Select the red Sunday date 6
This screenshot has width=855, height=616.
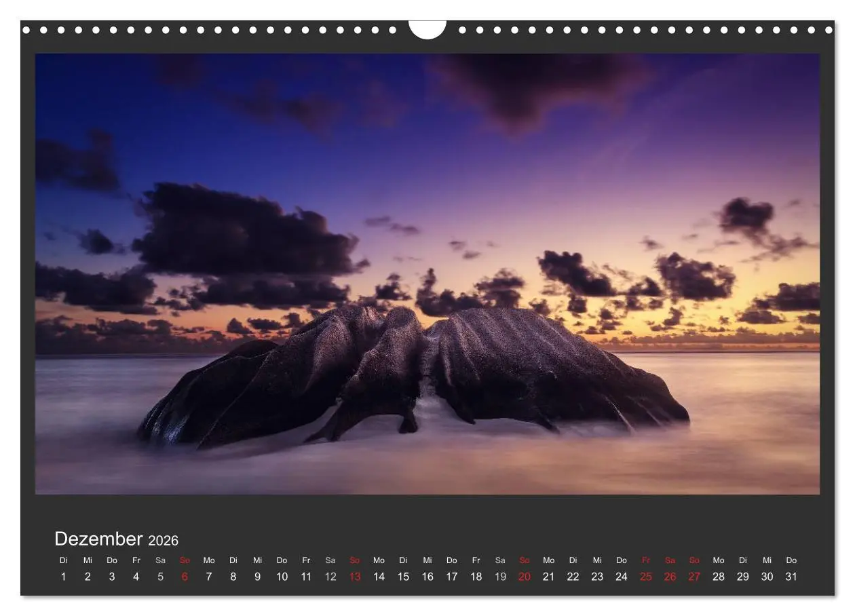[185, 577]
